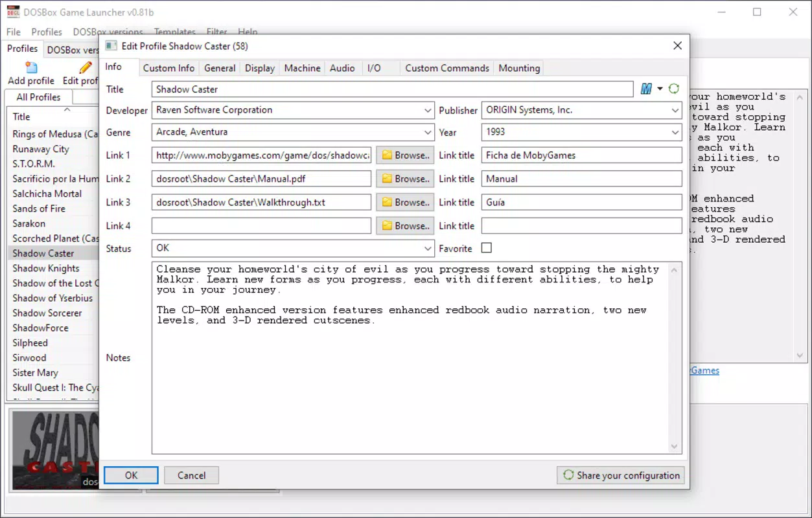This screenshot has width=812, height=518.
Task: Toggle the Favorite checkbox
Action: tap(487, 248)
